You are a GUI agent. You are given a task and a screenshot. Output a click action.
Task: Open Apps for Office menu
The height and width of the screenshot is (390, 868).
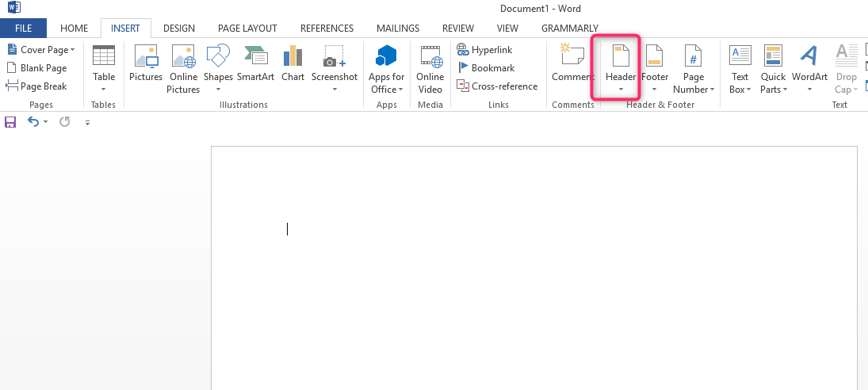[x=386, y=69]
